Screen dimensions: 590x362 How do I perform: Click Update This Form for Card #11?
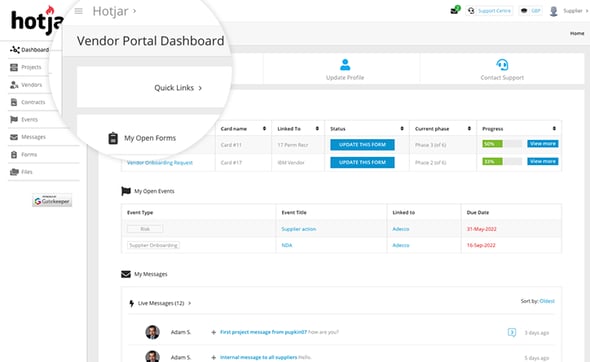click(362, 145)
